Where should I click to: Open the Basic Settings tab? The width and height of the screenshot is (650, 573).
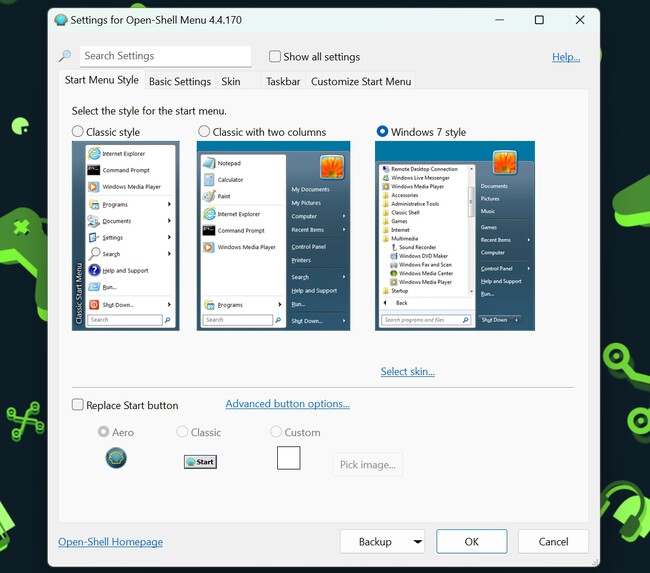180,81
